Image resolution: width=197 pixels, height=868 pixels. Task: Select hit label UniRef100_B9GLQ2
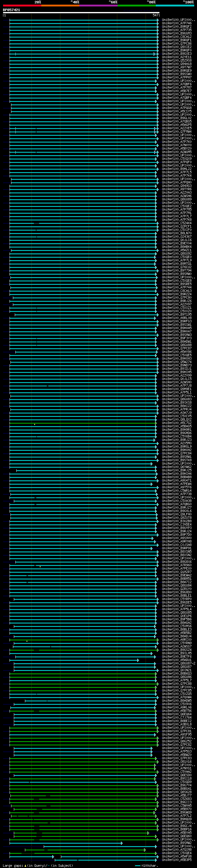click(x=177, y=118)
